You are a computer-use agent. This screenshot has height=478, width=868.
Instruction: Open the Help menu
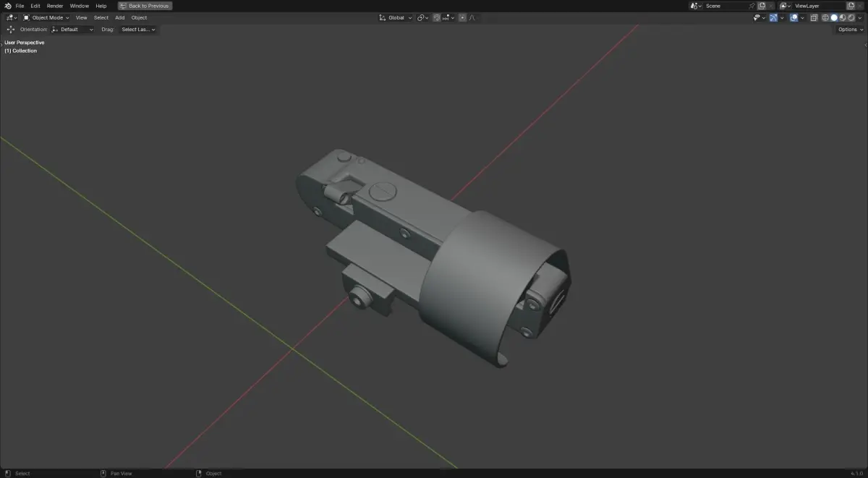(101, 6)
